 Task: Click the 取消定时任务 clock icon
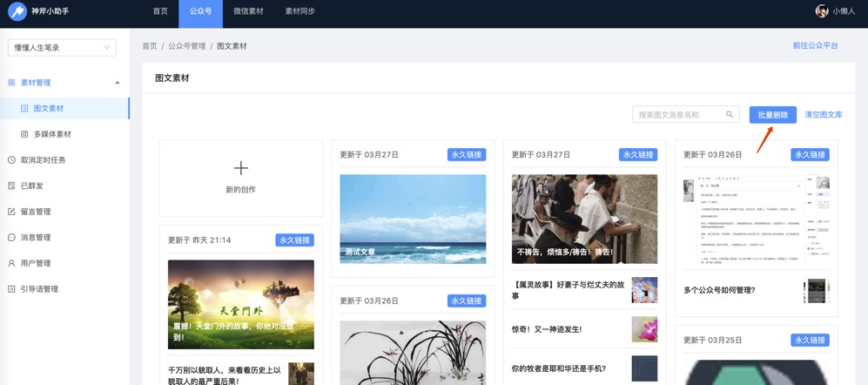pos(11,160)
